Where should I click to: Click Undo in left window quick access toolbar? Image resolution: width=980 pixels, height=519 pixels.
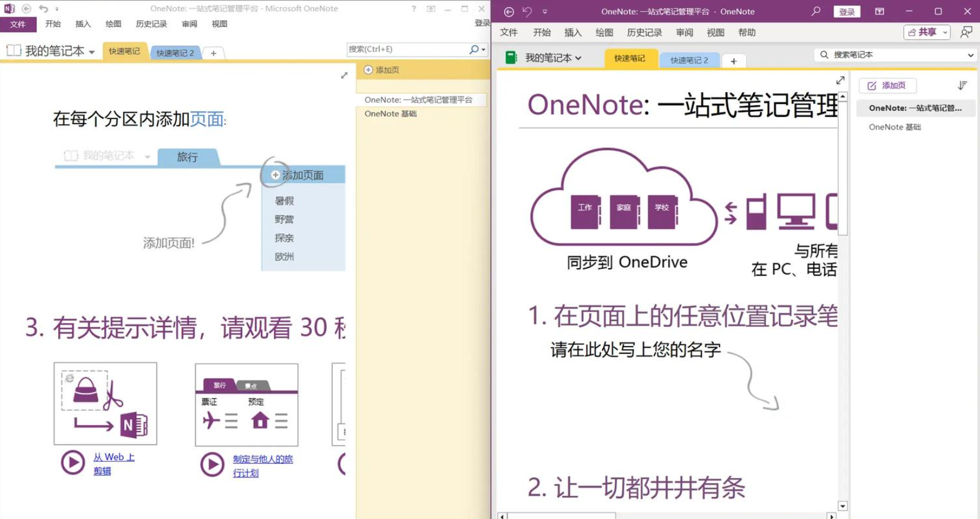click(x=43, y=8)
